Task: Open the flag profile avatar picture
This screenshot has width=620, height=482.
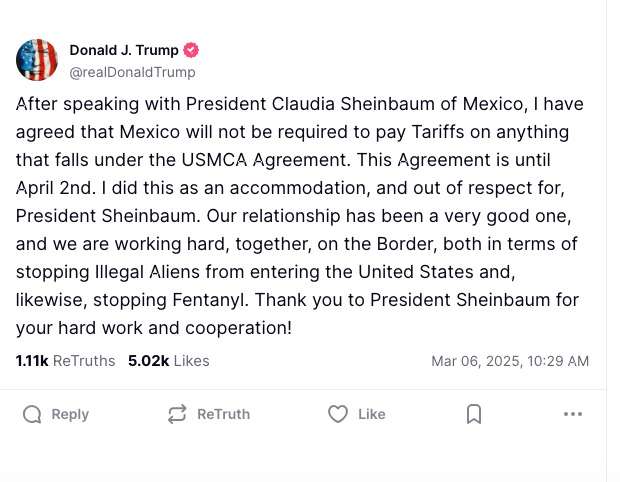Action: tap(37, 60)
